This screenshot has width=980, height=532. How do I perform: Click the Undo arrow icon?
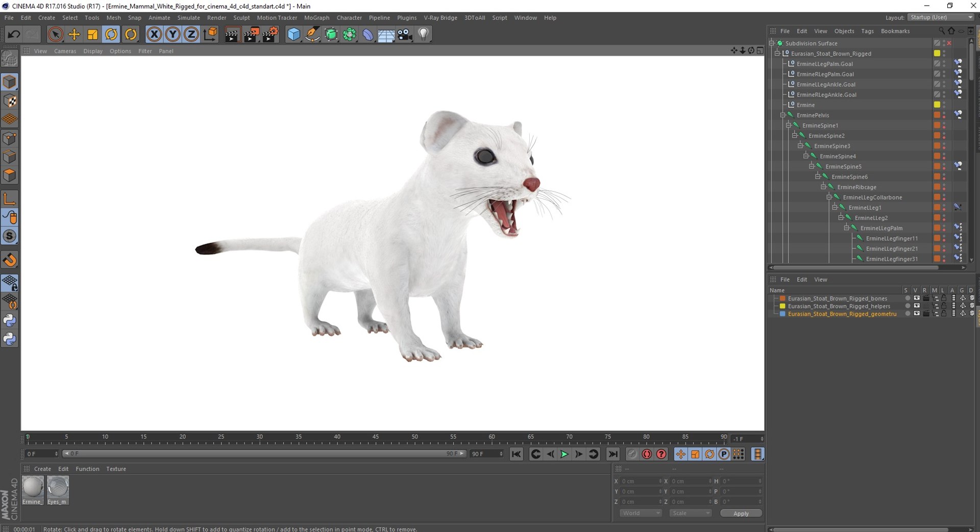tap(14, 34)
